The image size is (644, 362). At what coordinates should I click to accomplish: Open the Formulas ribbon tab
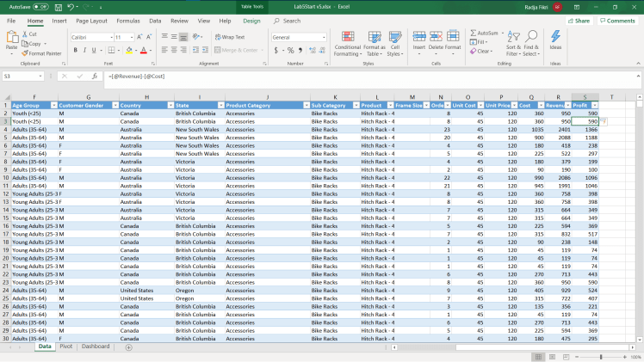(128, 20)
